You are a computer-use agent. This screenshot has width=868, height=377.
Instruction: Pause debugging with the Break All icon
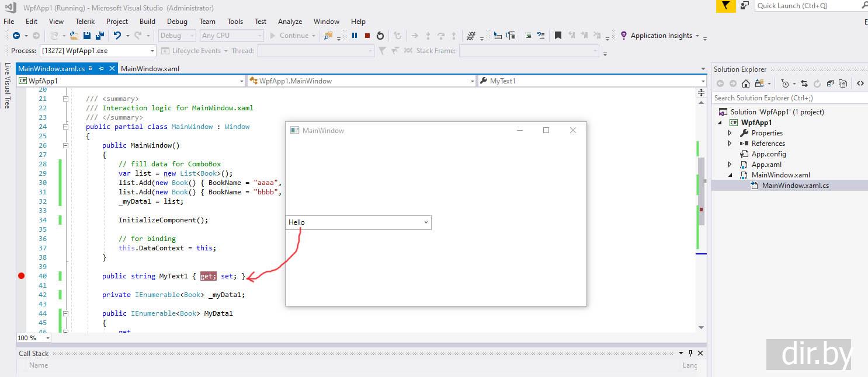[355, 36]
